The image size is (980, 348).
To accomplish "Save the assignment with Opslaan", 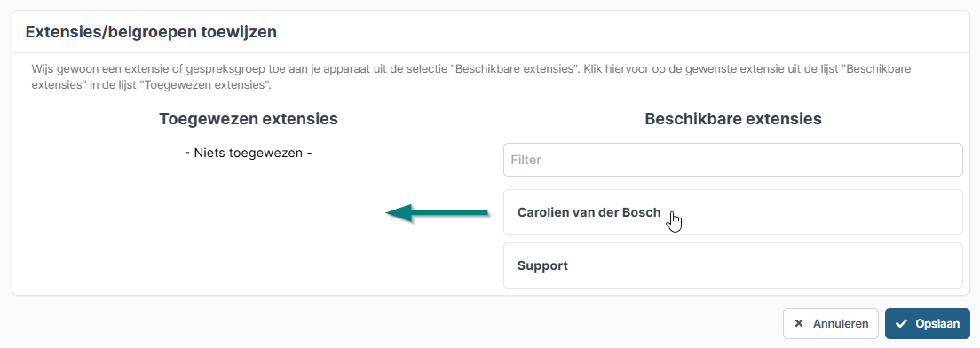I will [927, 324].
